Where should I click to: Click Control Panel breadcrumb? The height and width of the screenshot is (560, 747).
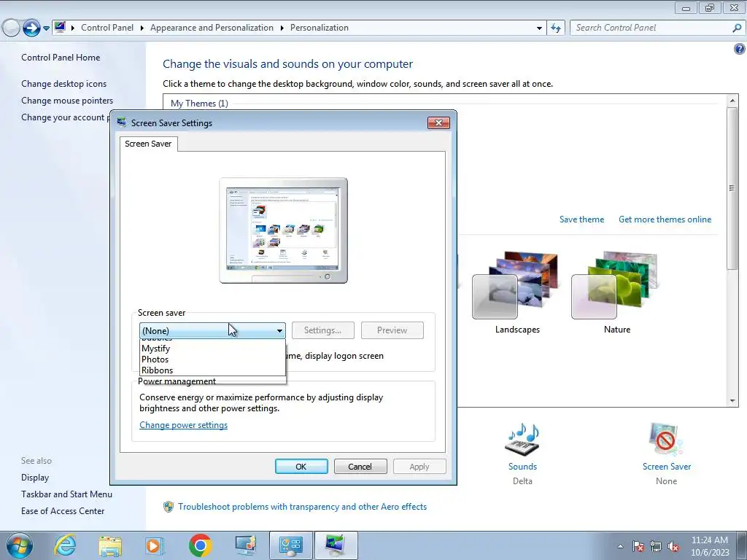(107, 28)
